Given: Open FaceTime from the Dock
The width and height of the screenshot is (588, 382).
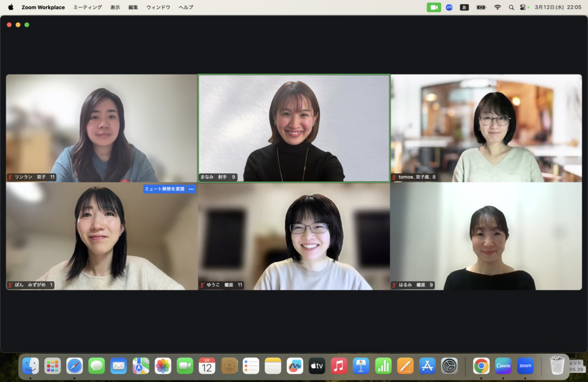Looking at the screenshot, I should [x=185, y=365].
